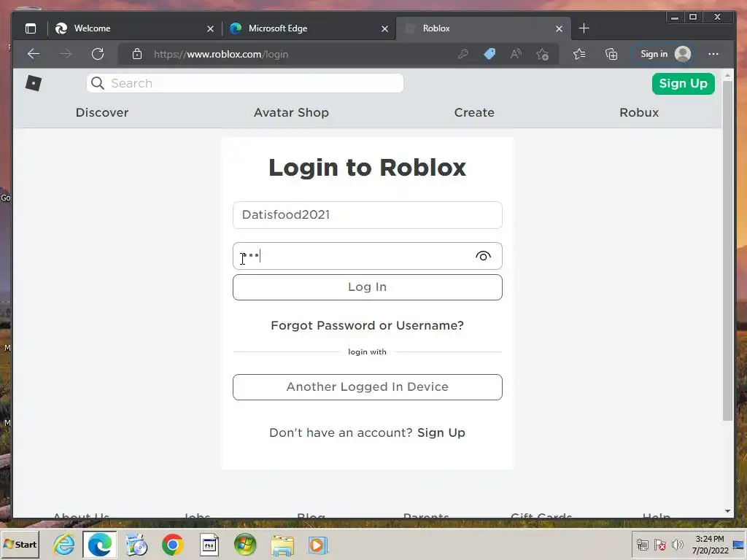Switch to the Microsoft Edge tab
This screenshot has height=560, width=747.
309,28
